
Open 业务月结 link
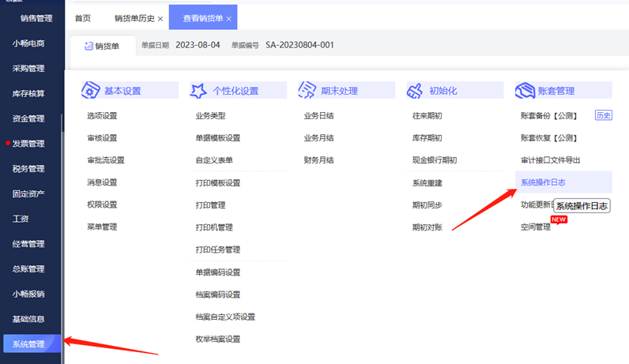point(318,138)
